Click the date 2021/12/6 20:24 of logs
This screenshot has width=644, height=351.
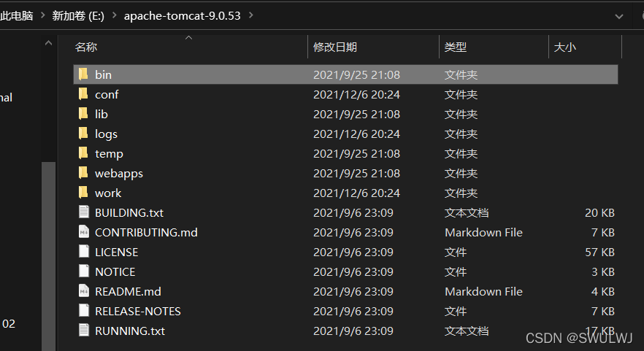click(x=356, y=134)
